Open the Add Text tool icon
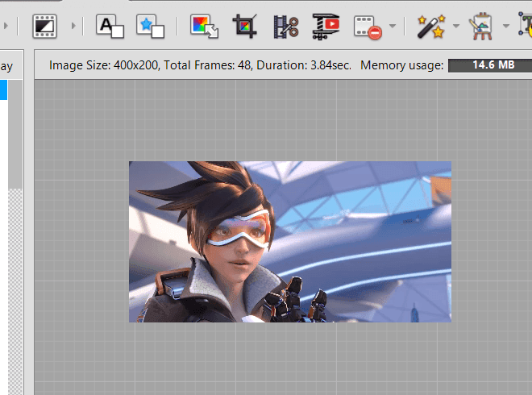 [110, 26]
